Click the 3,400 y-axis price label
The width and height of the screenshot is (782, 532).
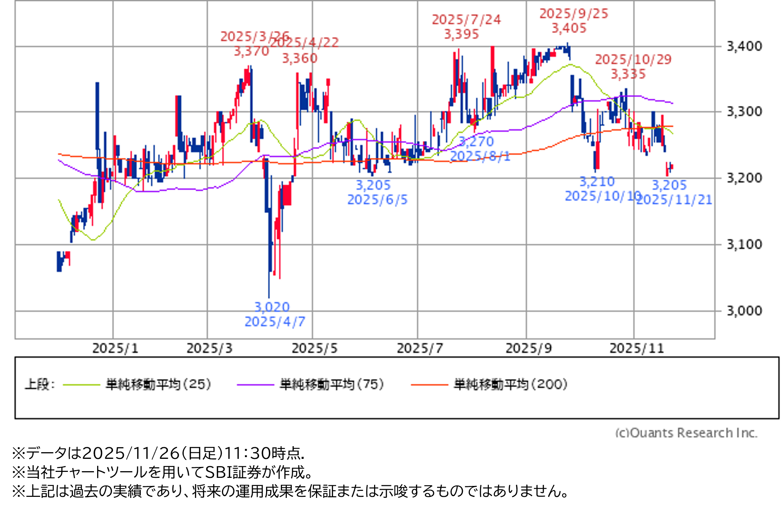pyautogui.click(x=744, y=46)
